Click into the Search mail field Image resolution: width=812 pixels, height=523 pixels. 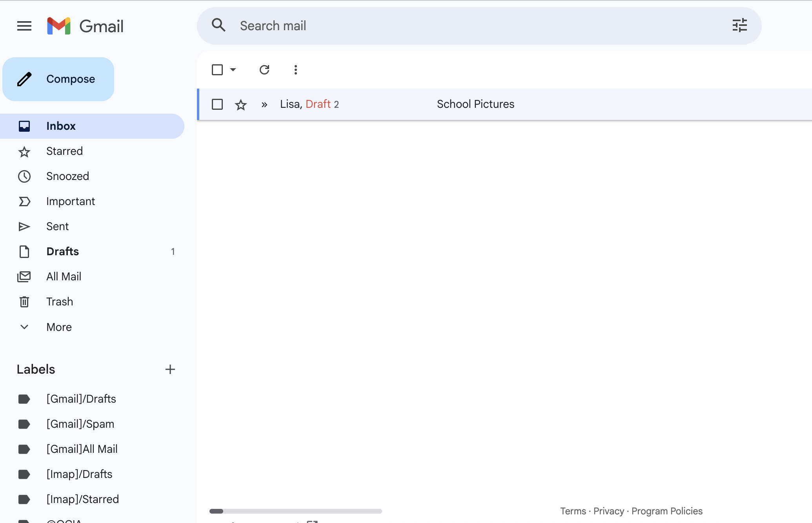pos(471,26)
